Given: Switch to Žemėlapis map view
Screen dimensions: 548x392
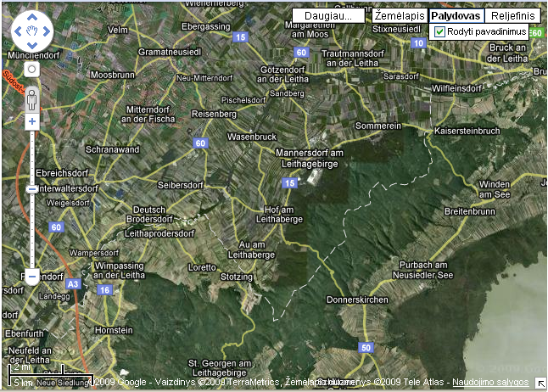Looking at the screenshot, I should pos(400,16).
